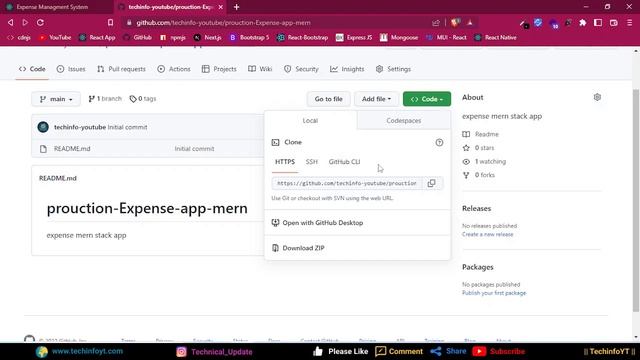
Task: Open the Projects tab
Action: (219, 69)
